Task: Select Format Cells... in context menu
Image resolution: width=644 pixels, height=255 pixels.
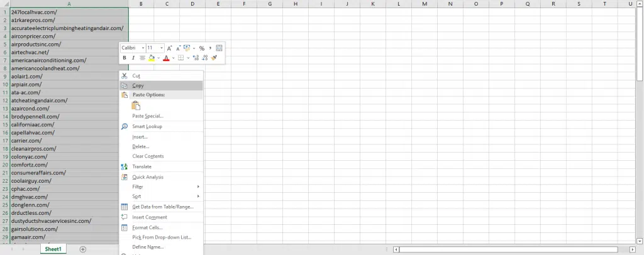Action: coord(147,227)
